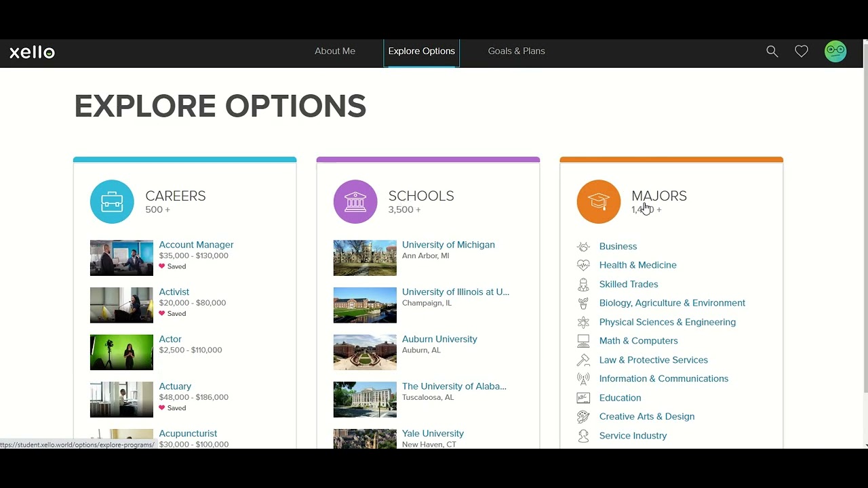Viewport: 868px width, 488px height.
Task: Click the Actor green-screen thumbnail
Action: [x=121, y=352]
